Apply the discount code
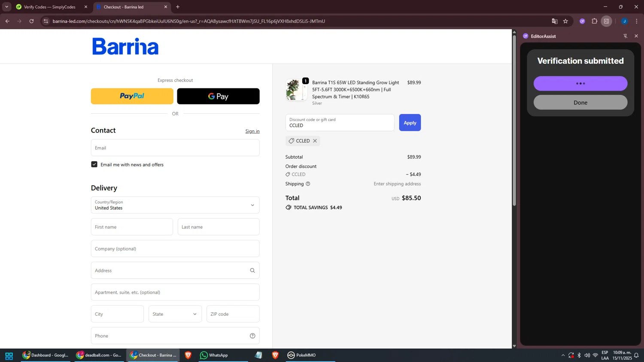This screenshot has width=644, height=362. point(410,123)
